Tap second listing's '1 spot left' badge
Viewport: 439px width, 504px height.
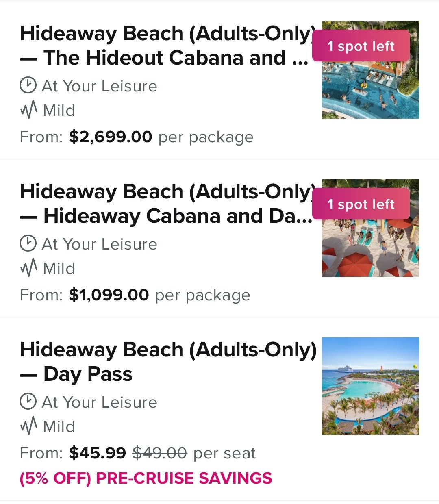pos(361,204)
